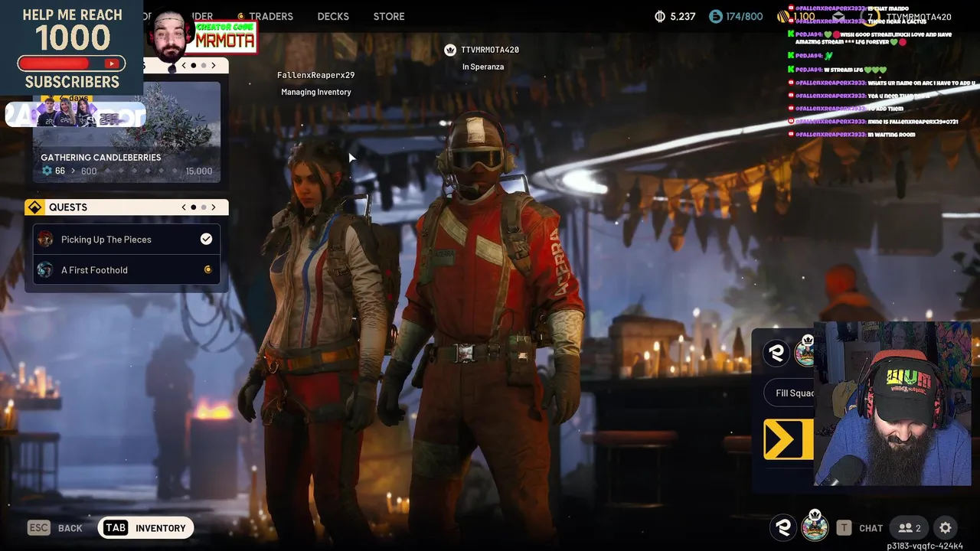Select second event page dot
The image size is (980, 551).
click(x=204, y=66)
